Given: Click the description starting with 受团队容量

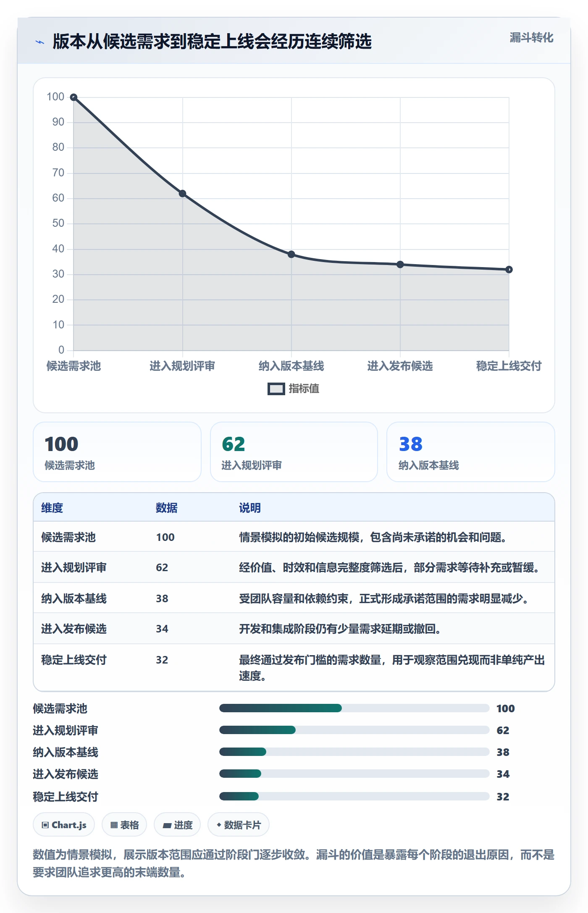Looking at the screenshot, I should coord(384,599).
